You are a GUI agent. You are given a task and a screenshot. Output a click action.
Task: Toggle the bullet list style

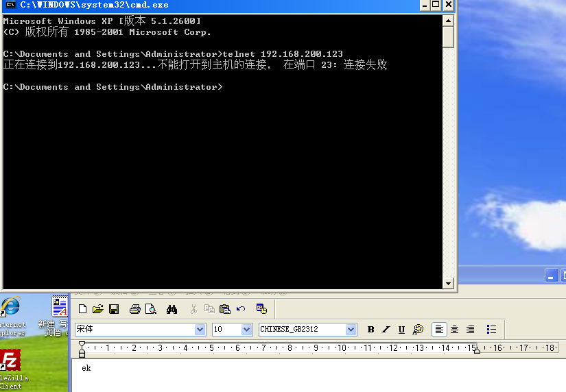point(491,329)
